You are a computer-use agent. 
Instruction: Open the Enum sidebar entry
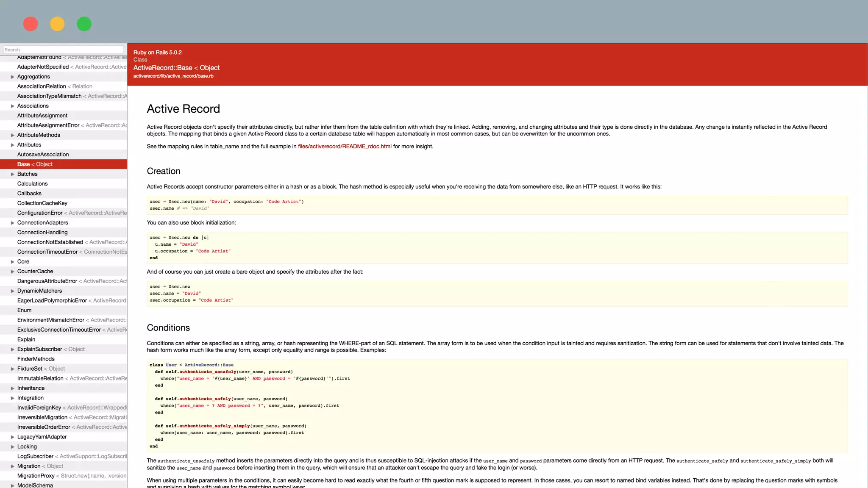(24, 311)
